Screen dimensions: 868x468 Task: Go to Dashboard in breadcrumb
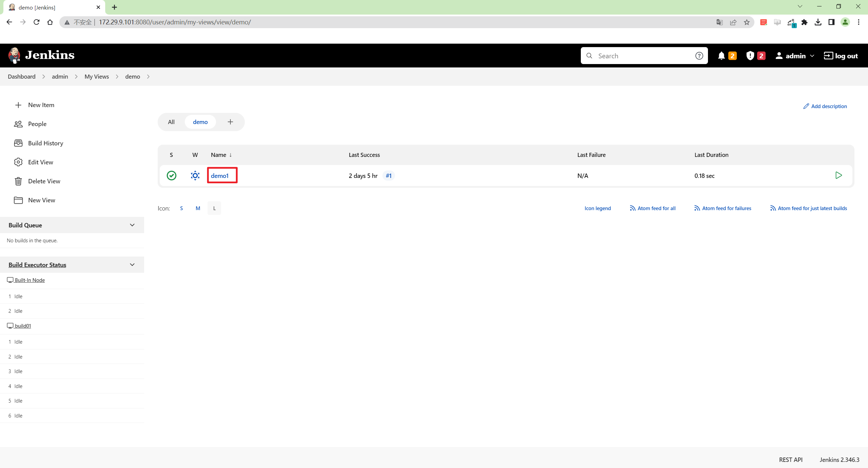click(22, 77)
